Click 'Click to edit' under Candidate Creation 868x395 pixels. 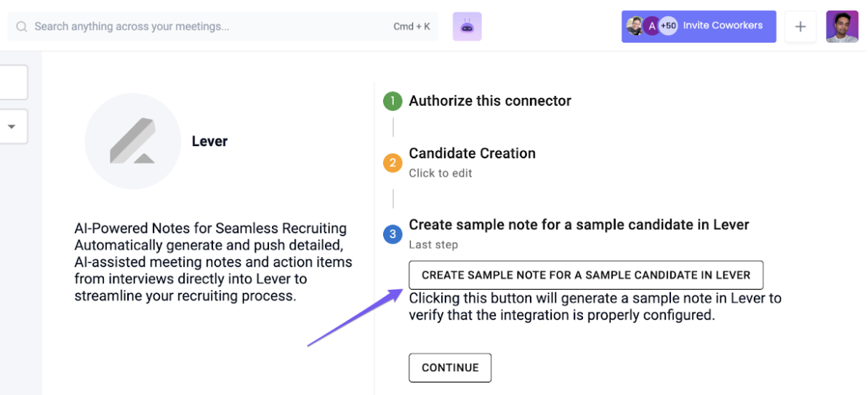(441, 173)
